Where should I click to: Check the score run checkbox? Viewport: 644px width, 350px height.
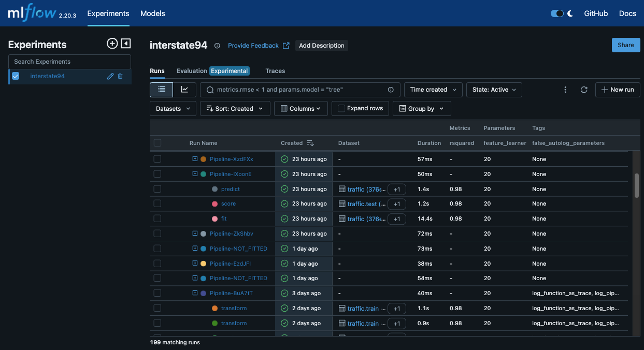point(158,204)
